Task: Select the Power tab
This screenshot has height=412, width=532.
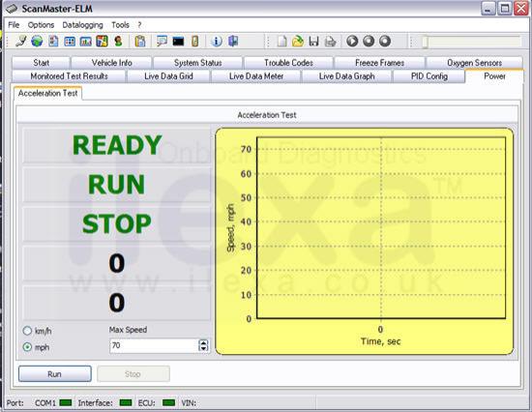Action: pyautogui.click(x=494, y=75)
